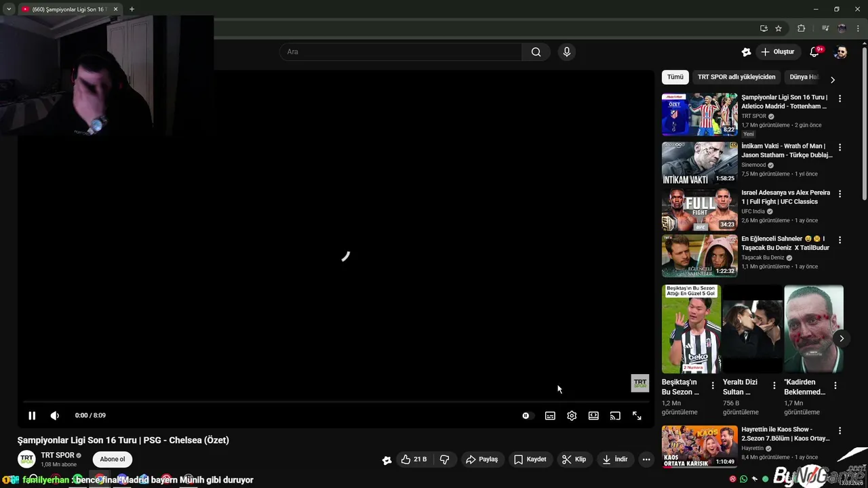This screenshot has width=868, height=488.
Task: Pause the video with the pause button
Action: pyautogui.click(x=32, y=415)
